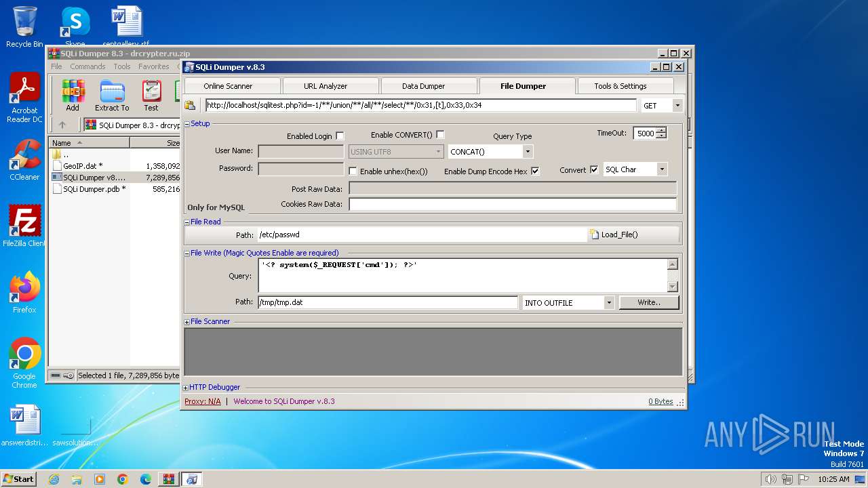The image size is (868, 488).
Task: Click in the target URL field
Action: tap(420, 106)
